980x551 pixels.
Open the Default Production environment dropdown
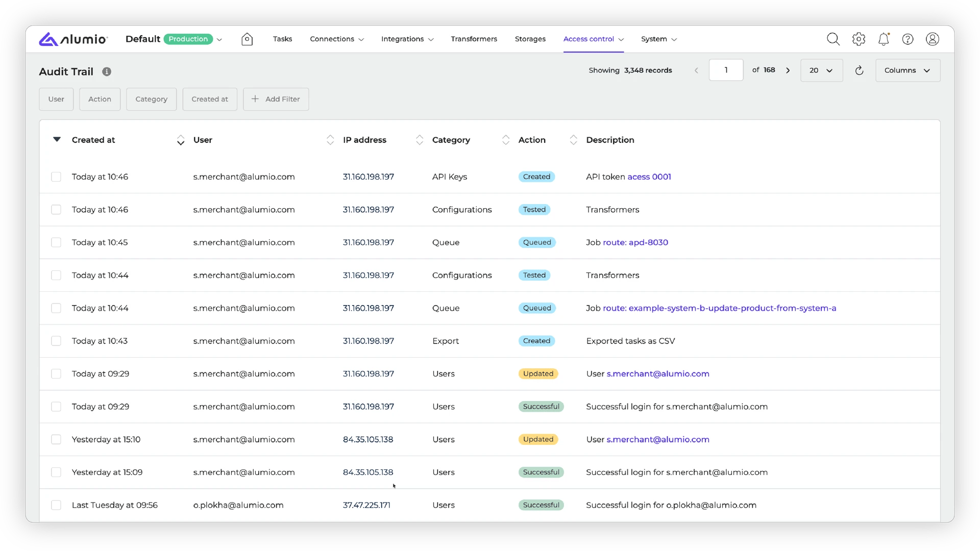click(174, 39)
